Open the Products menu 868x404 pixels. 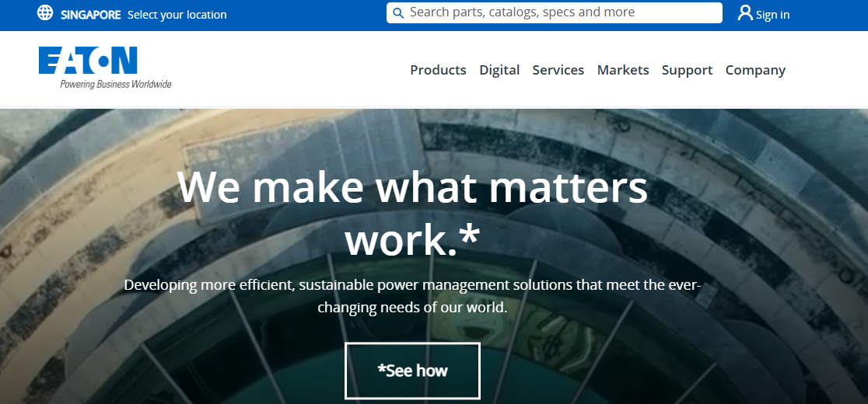pyautogui.click(x=438, y=70)
